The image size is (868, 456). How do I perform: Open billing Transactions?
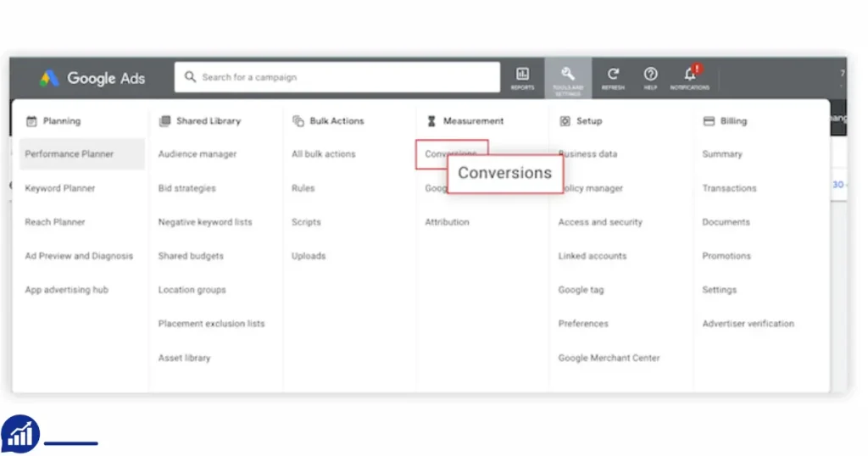point(729,188)
